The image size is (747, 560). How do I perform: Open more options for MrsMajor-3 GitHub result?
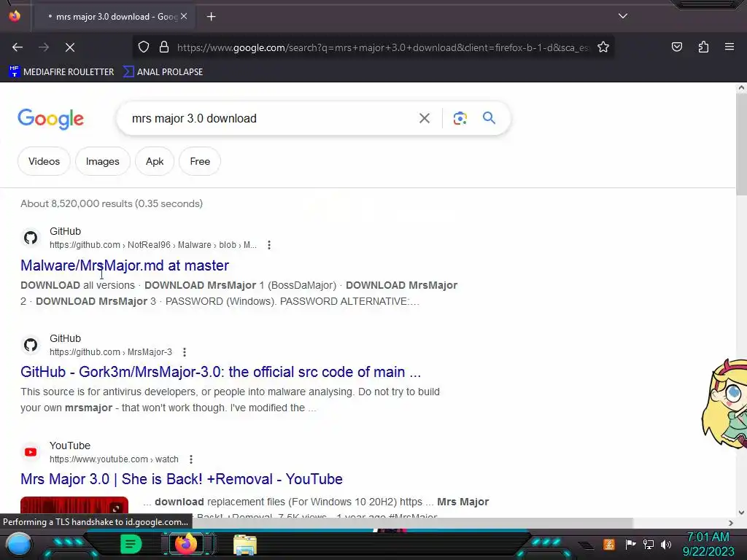(x=185, y=352)
